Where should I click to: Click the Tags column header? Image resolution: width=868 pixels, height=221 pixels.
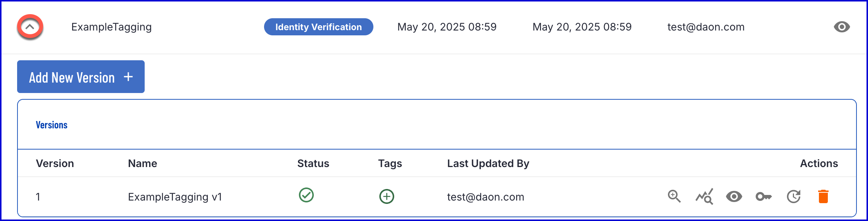(x=390, y=163)
